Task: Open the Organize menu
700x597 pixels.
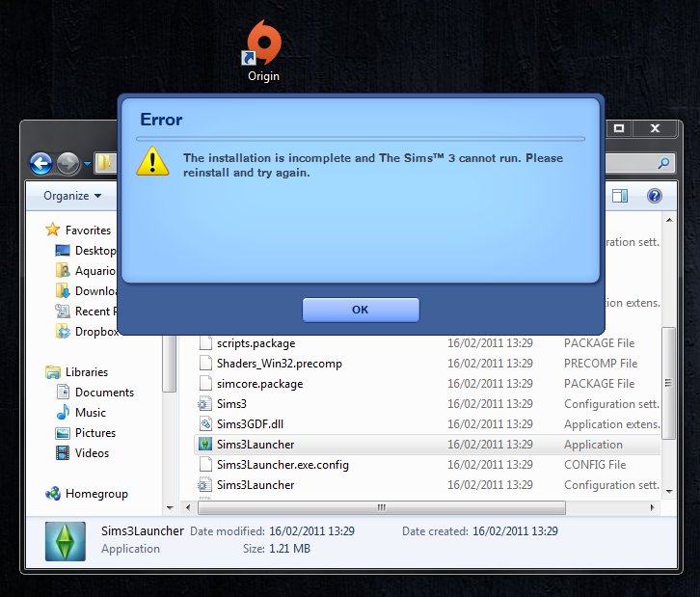Action: (72, 196)
